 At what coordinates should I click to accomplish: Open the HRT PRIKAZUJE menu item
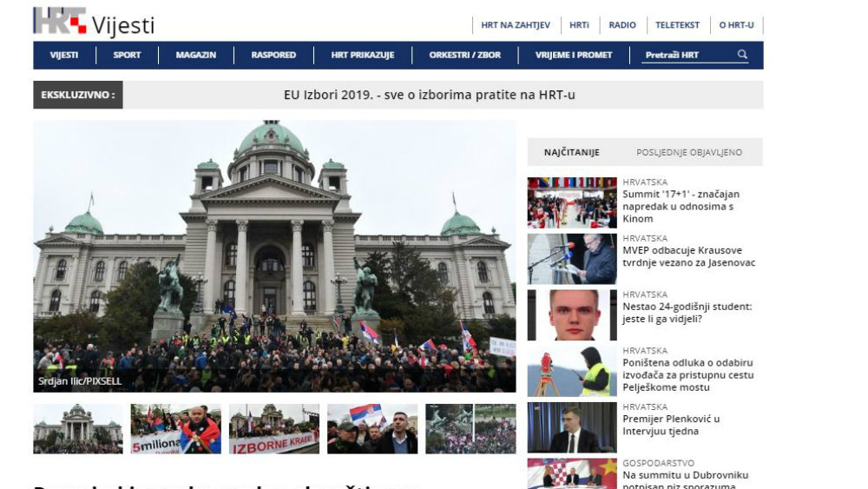pyautogui.click(x=363, y=55)
